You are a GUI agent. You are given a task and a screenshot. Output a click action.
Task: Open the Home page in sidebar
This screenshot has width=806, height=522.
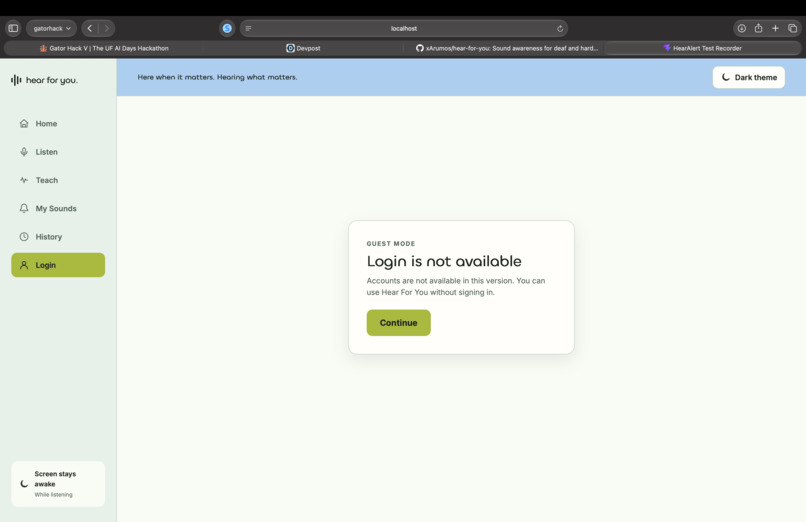point(58,124)
